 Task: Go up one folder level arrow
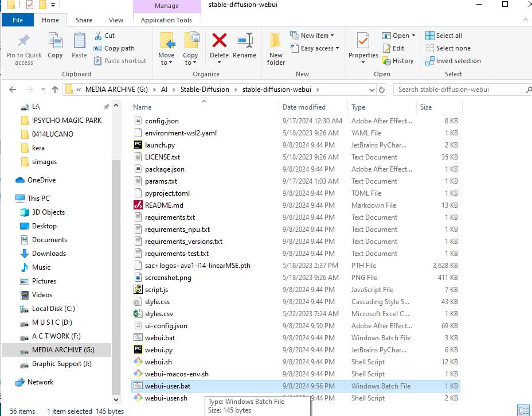click(x=55, y=90)
